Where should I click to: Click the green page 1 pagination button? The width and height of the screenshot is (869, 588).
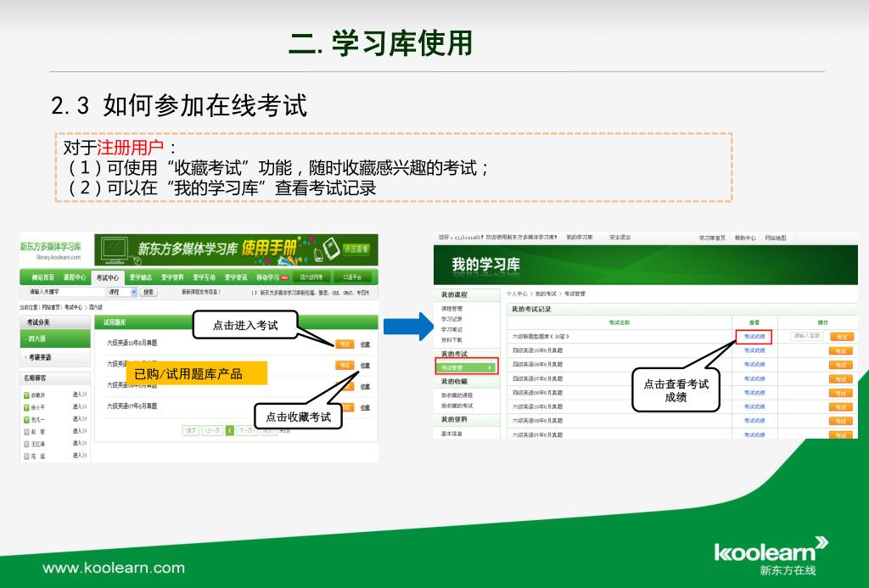click(x=229, y=431)
